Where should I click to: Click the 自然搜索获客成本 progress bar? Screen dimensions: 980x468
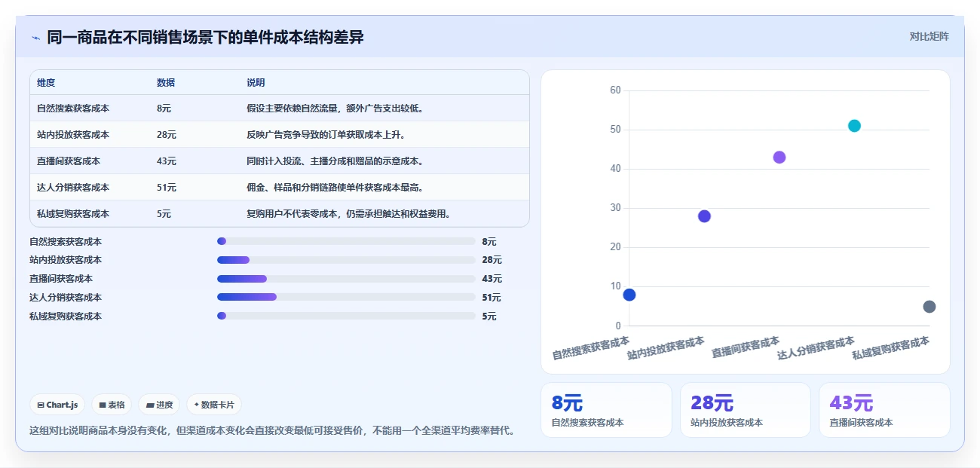tap(346, 241)
